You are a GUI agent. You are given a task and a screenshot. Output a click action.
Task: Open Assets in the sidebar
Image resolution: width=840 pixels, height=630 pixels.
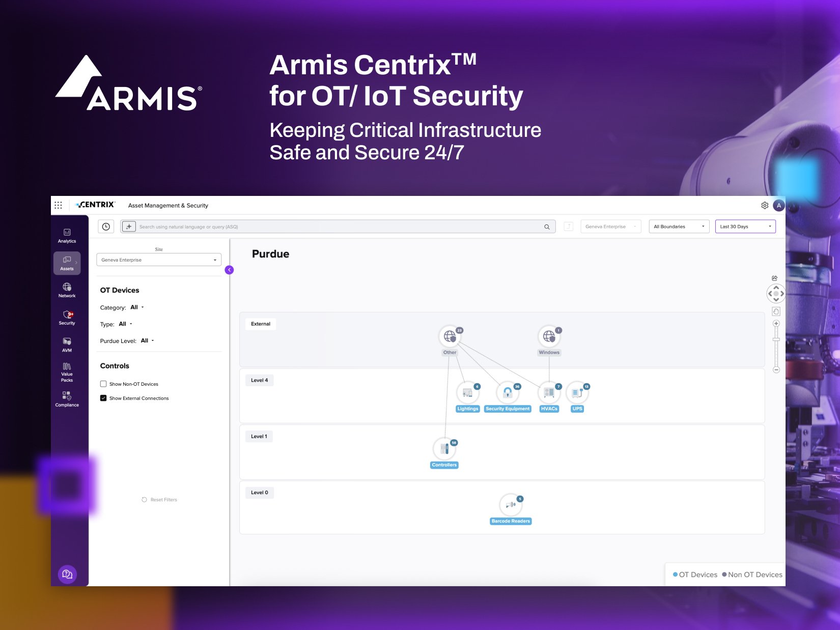pyautogui.click(x=67, y=263)
